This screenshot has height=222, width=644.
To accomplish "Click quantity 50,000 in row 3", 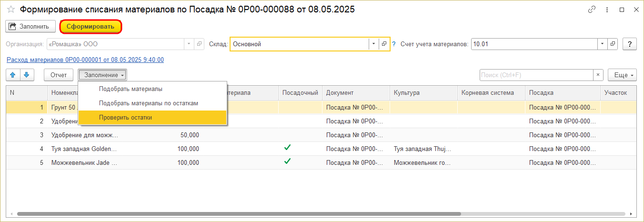I will click(x=190, y=135).
